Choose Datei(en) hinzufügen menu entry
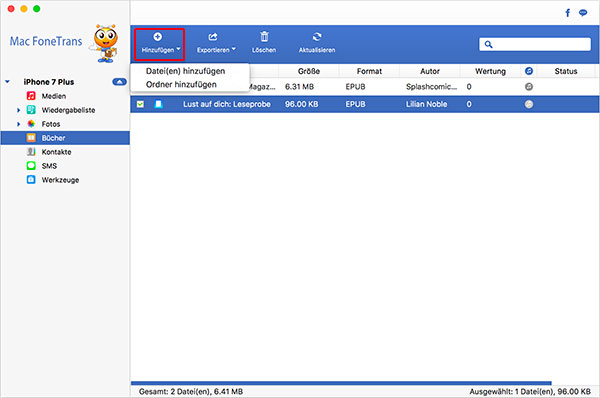Viewport: 600px width, 398px height. [x=186, y=71]
